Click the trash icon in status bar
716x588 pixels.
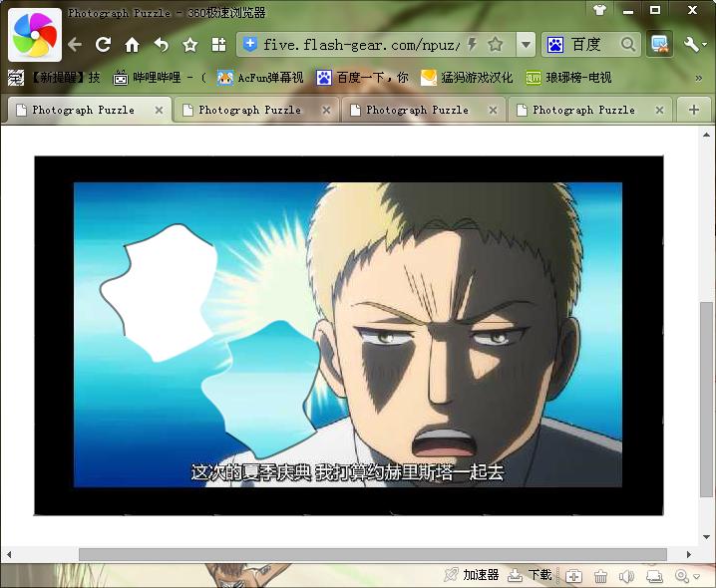click(x=600, y=576)
